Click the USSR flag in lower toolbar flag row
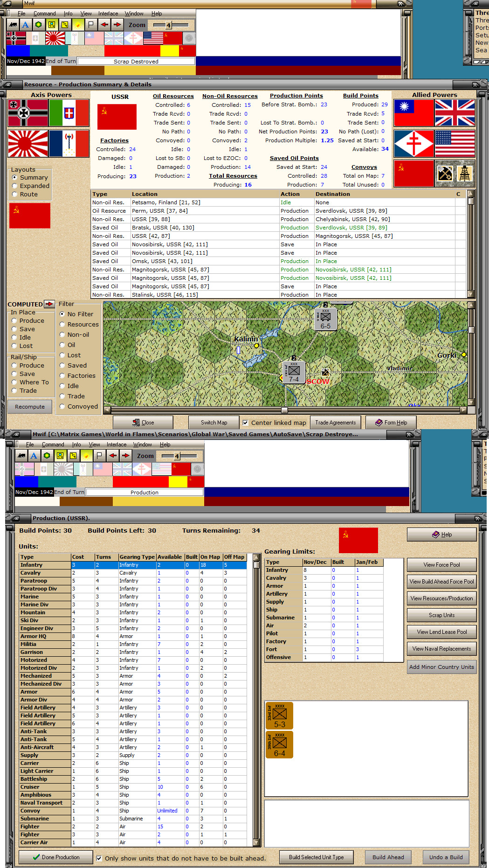This screenshot has width=489, height=868. coord(181,469)
